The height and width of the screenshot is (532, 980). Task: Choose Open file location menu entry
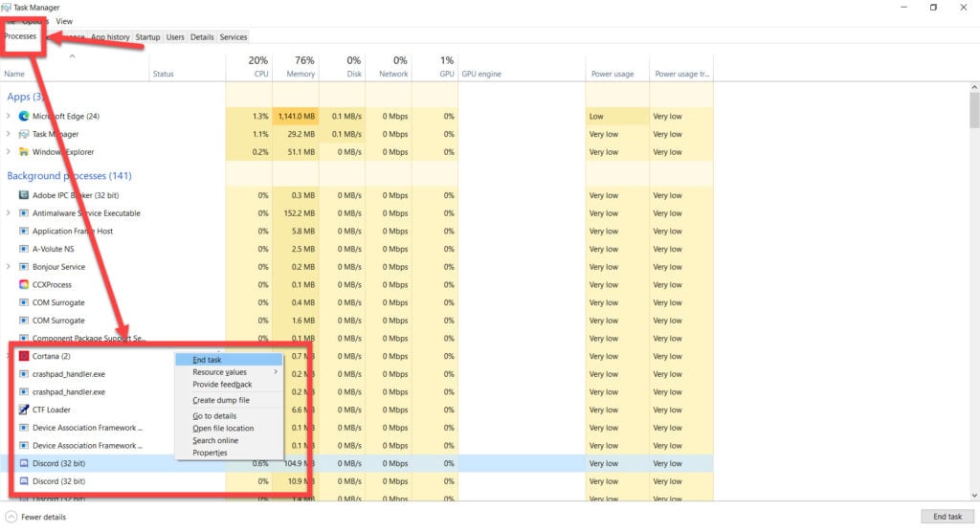[229, 429]
